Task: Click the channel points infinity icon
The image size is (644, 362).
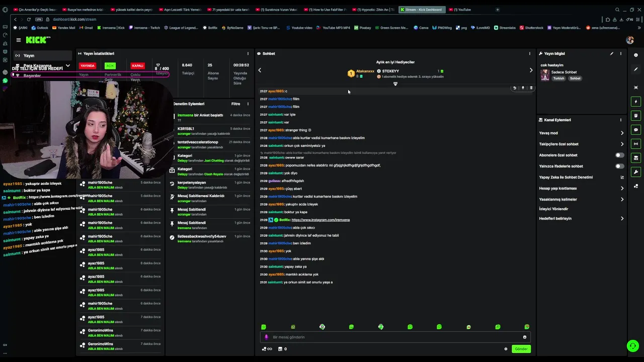Action: (x=267, y=349)
